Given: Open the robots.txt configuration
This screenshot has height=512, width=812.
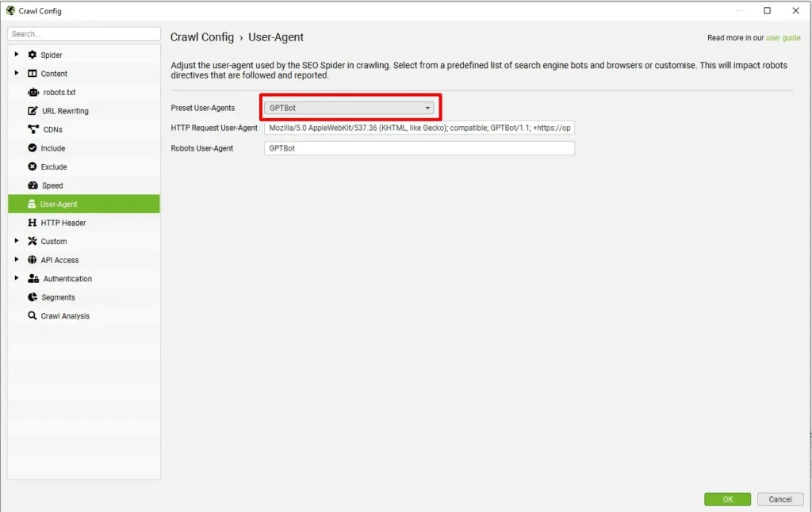Looking at the screenshot, I should pyautogui.click(x=33, y=92).
